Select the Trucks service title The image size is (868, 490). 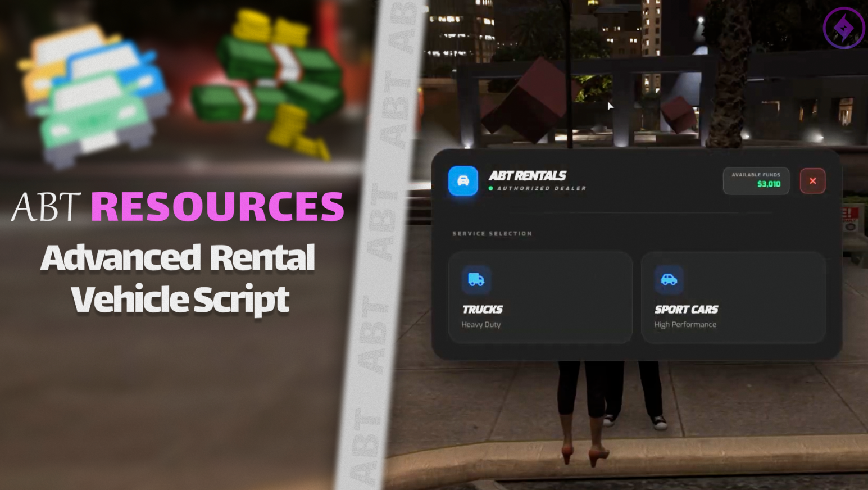482,309
